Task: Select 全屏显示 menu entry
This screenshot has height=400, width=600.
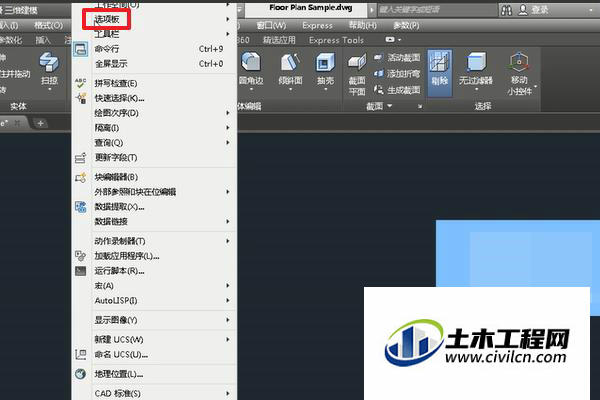Action: click(154, 64)
